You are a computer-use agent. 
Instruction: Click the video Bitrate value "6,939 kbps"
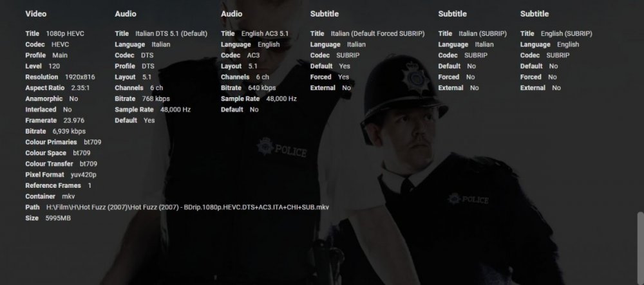tap(69, 131)
